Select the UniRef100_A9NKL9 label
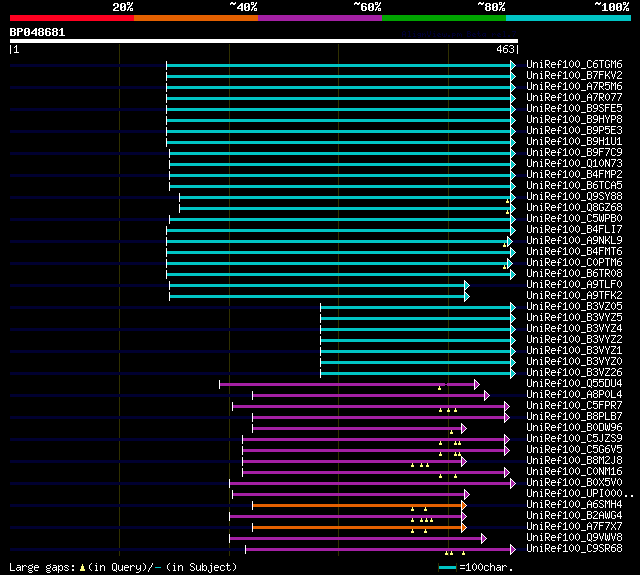 pos(574,240)
